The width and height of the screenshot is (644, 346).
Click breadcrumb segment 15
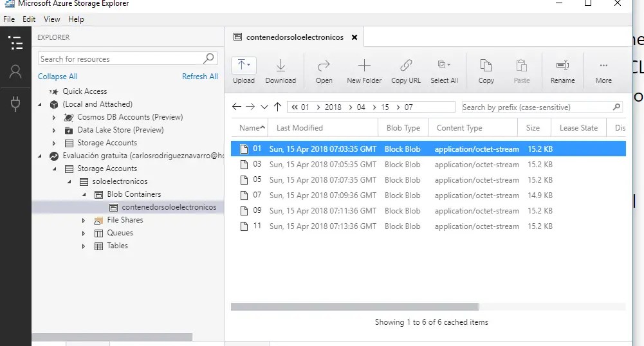click(385, 107)
